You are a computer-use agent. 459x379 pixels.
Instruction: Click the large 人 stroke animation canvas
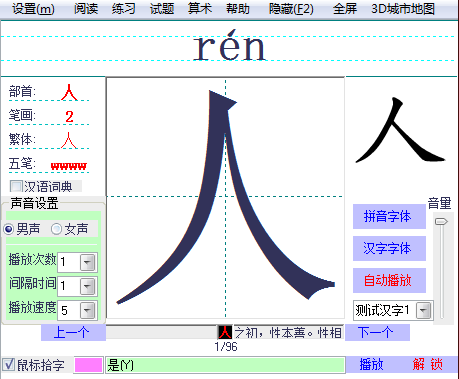click(x=225, y=197)
